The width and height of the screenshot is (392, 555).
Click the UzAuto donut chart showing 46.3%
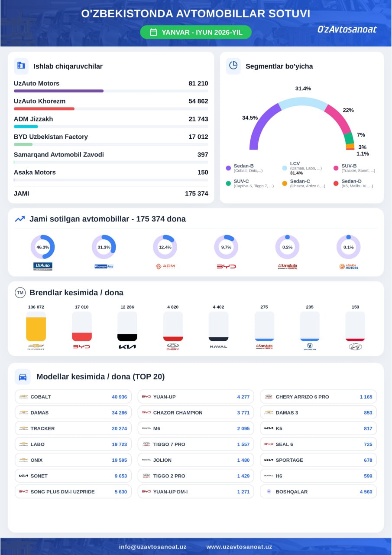pos(42,247)
